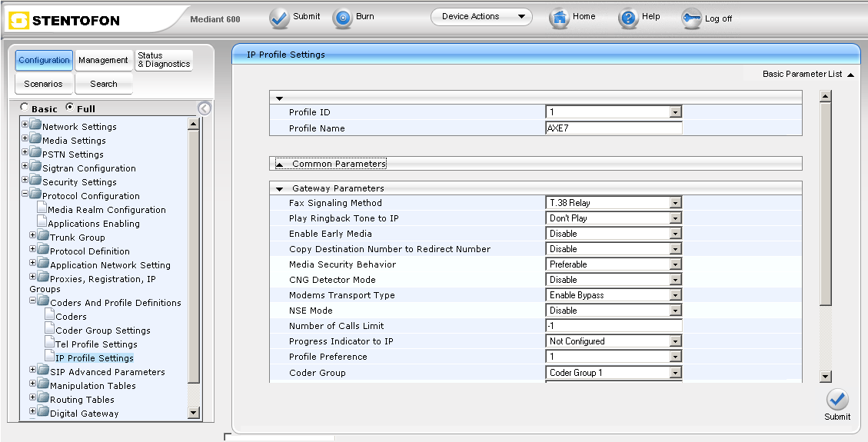Click the bottom-right Submit checkmark icon

click(837, 400)
